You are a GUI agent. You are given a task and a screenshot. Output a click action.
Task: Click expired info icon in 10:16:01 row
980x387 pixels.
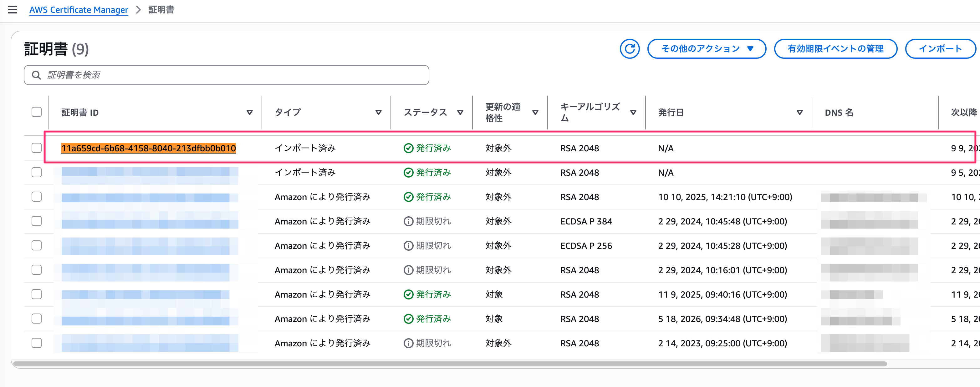pyautogui.click(x=408, y=270)
